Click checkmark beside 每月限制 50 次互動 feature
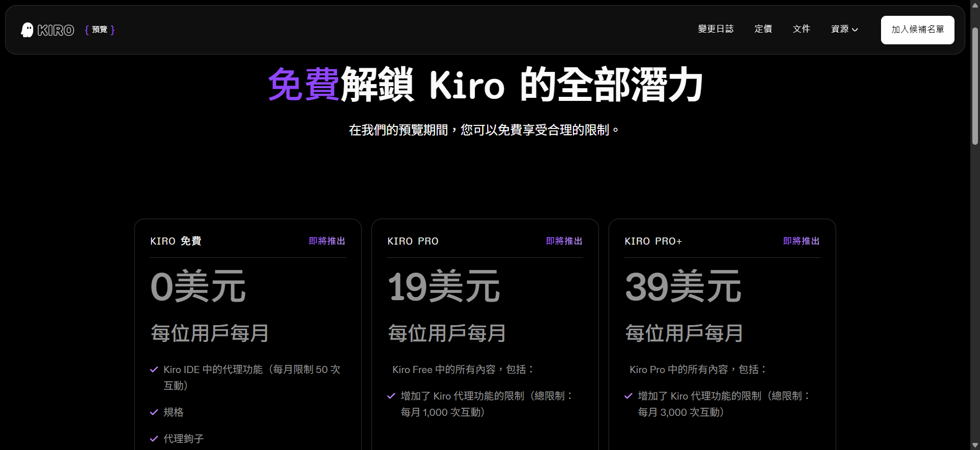This screenshot has width=980, height=450. (154, 369)
